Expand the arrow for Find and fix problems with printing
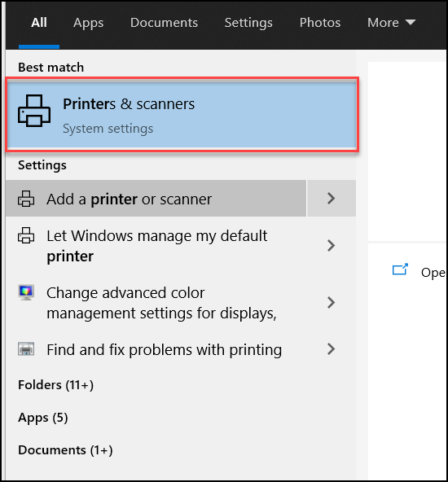 [x=332, y=349]
